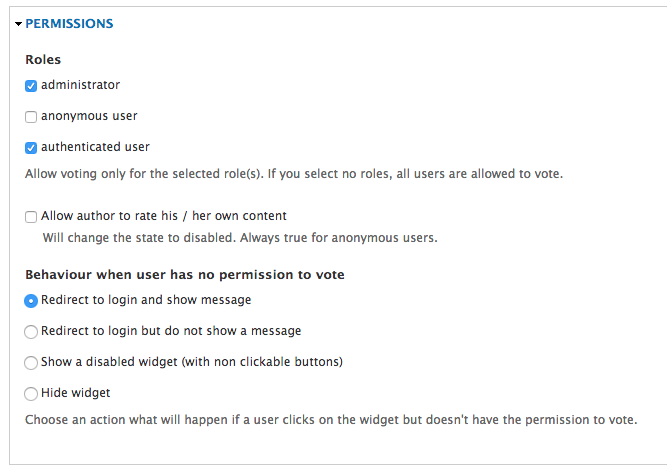Click the "but do not show a message" label
This screenshot has height=473, width=667.
point(171,330)
